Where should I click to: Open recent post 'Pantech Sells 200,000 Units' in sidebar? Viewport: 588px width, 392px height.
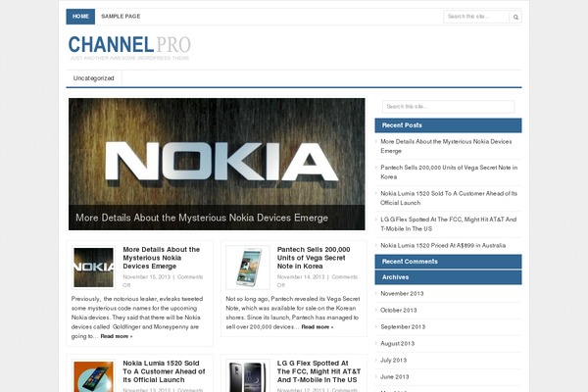point(449,172)
